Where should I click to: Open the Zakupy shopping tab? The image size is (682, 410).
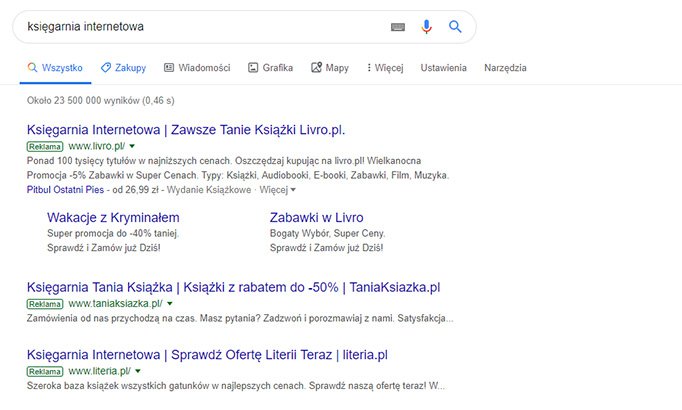(x=123, y=68)
